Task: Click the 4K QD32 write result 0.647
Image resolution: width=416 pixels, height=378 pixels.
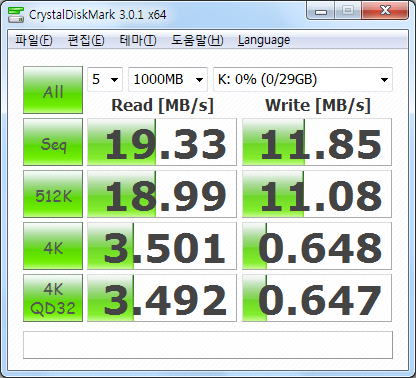Action: [317, 298]
